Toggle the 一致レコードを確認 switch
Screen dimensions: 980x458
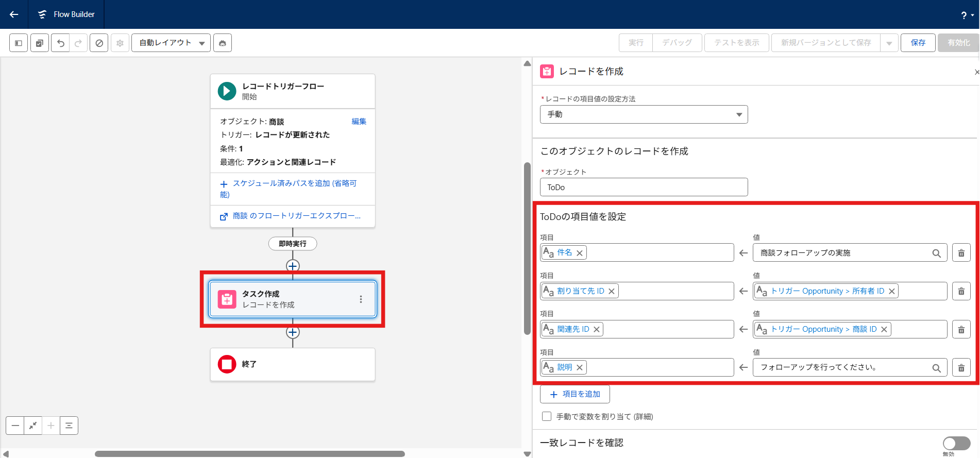(957, 443)
